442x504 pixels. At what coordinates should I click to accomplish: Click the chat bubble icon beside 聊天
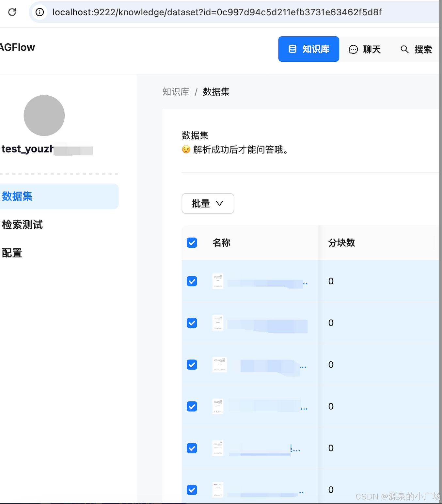point(353,49)
